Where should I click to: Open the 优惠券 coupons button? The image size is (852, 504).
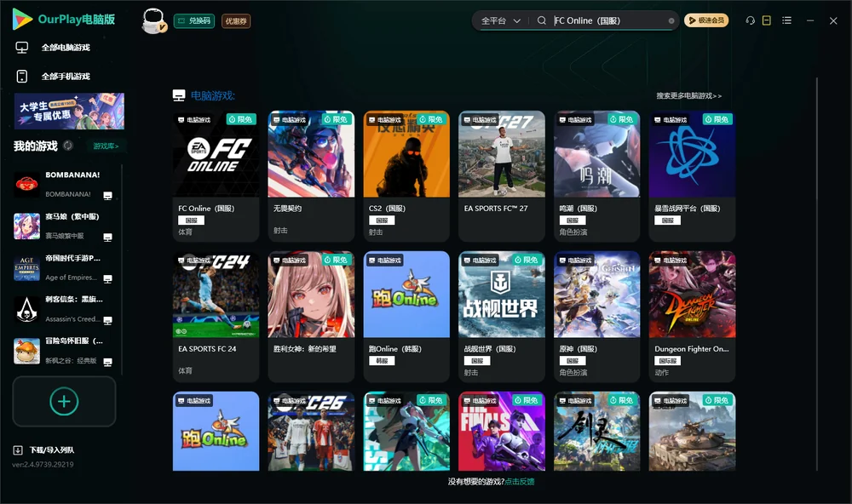(236, 21)
